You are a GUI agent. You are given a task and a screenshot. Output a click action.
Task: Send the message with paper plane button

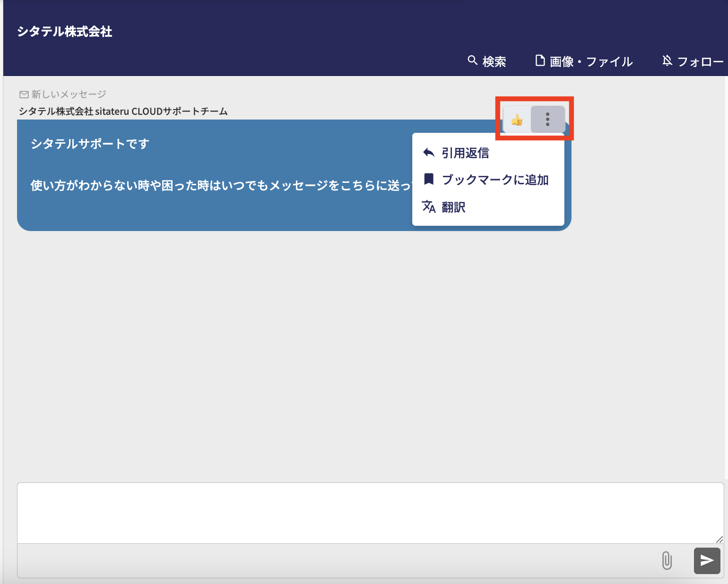[x=707, y=560]
